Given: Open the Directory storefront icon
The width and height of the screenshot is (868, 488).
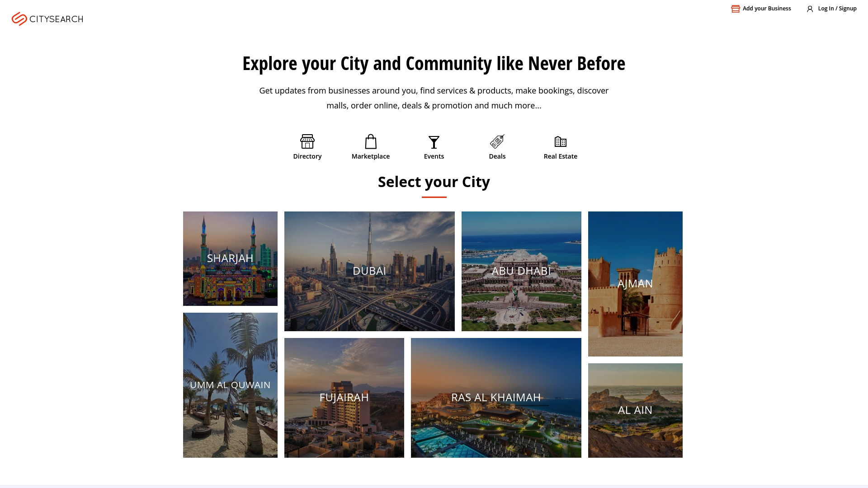Looking at the screenshot, I should (307, 141).
